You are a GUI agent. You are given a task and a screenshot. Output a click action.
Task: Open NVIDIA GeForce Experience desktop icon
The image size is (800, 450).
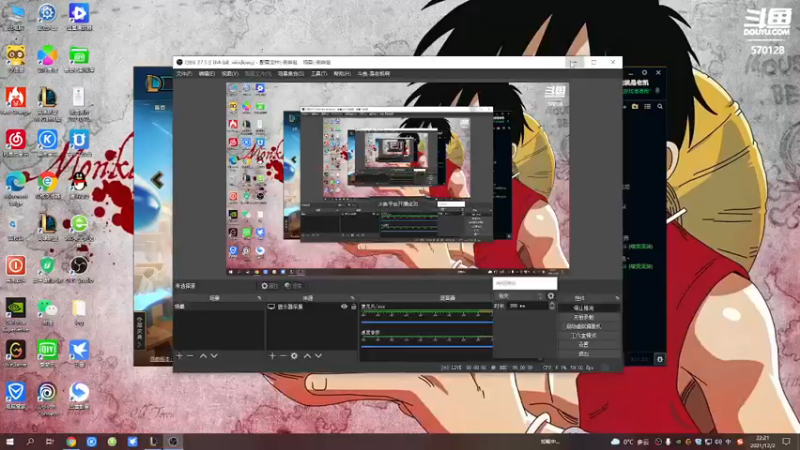(x=15, y=314)
